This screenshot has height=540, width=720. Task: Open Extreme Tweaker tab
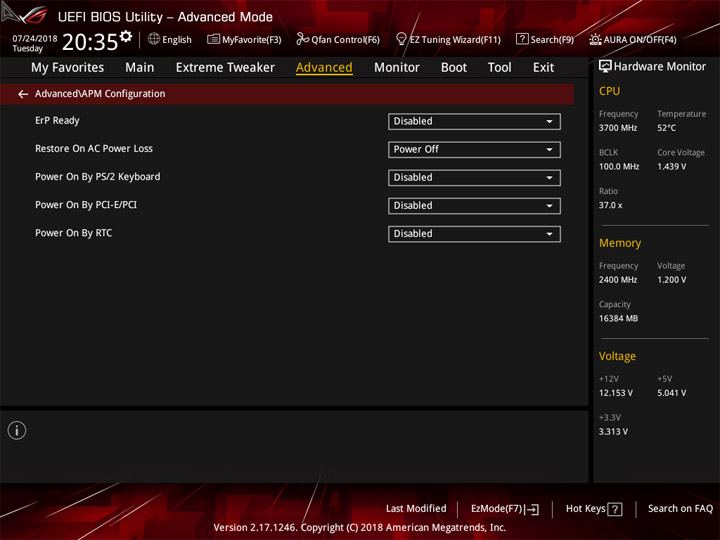point(225,68)
